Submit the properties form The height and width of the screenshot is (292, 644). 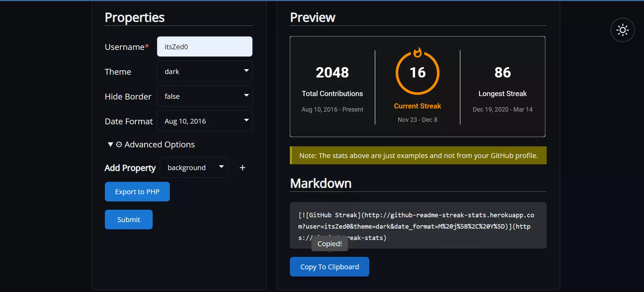point(129,220)
